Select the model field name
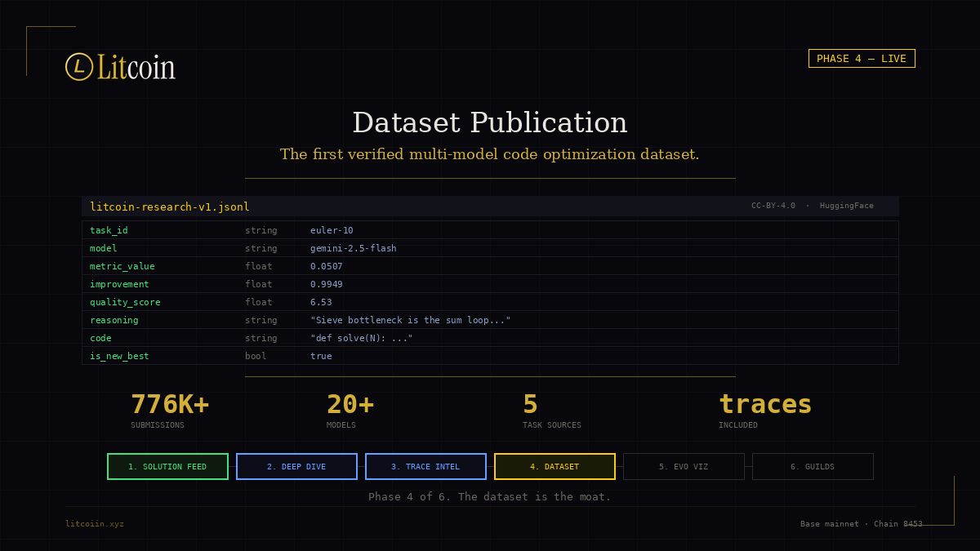The width and height of the screenshot is (980, 551). tap(104, 248)
